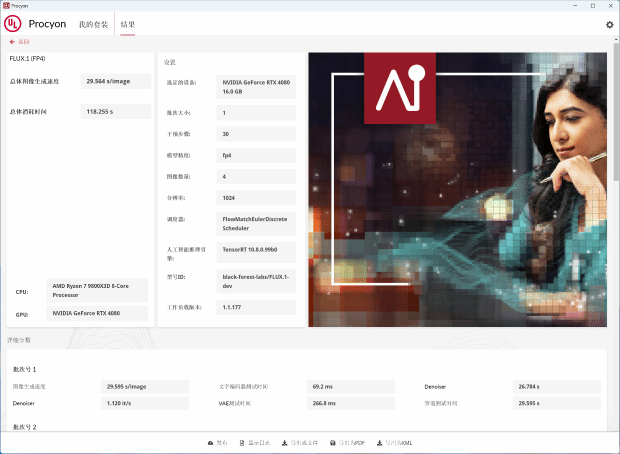The height and width of the screenshot is (454, 620).
Task: Go back via the 返回 arrow link
Action: pyautogui.click(x=19, y=42)
